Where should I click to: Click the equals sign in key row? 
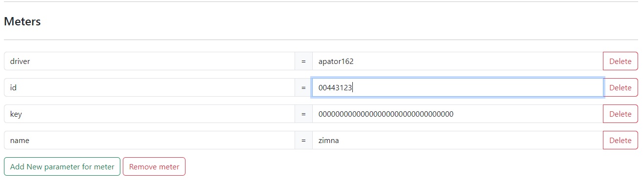coord(303,114)
